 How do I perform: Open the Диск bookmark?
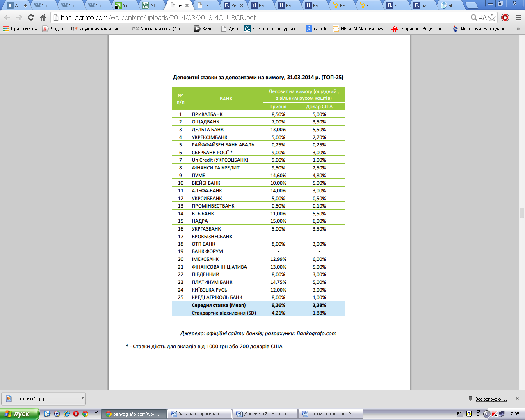[230, 29]
